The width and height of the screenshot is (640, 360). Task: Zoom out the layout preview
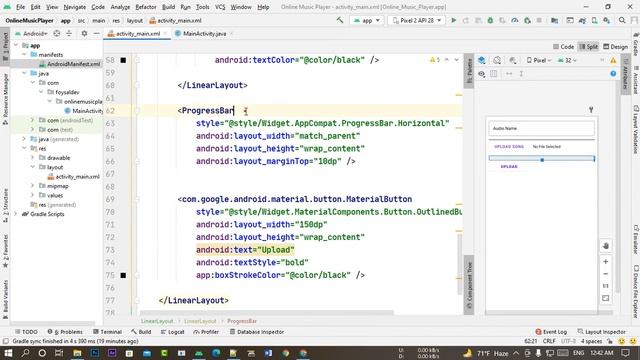point(606,274)
